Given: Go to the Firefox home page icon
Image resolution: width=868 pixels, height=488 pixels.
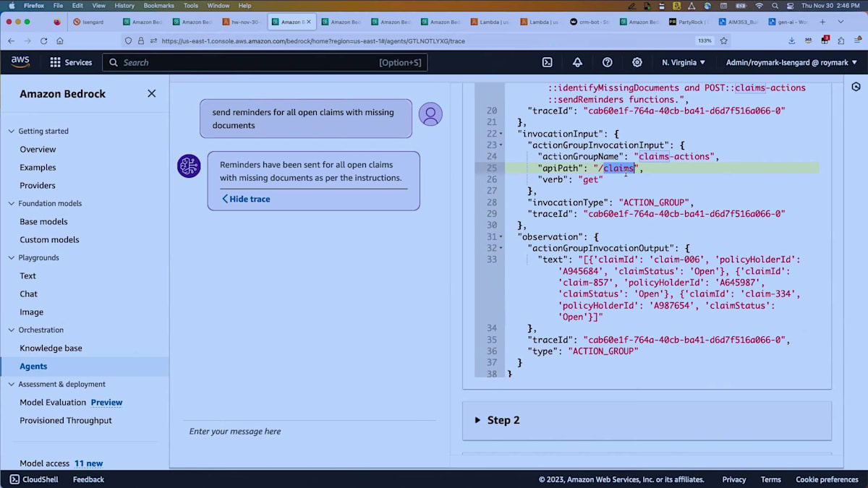Looking at the screenshot, I should [x=60, y=41].
